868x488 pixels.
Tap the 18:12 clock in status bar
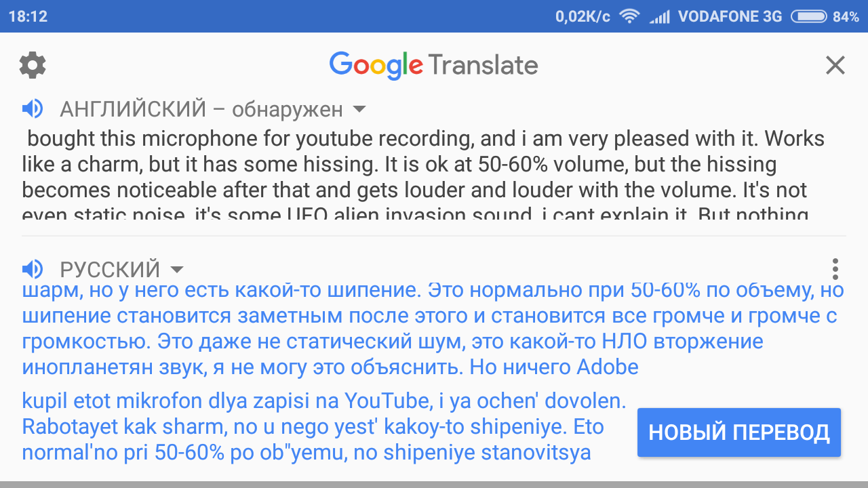coord(28,16)
